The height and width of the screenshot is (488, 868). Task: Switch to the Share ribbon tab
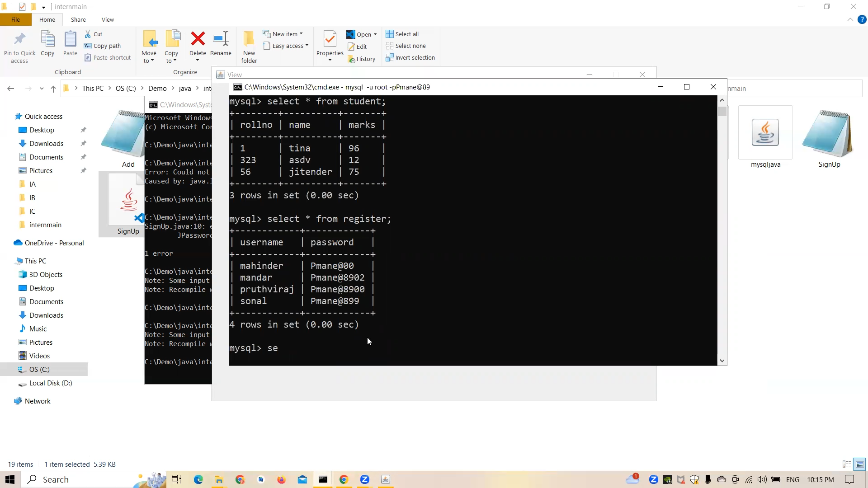78,19
